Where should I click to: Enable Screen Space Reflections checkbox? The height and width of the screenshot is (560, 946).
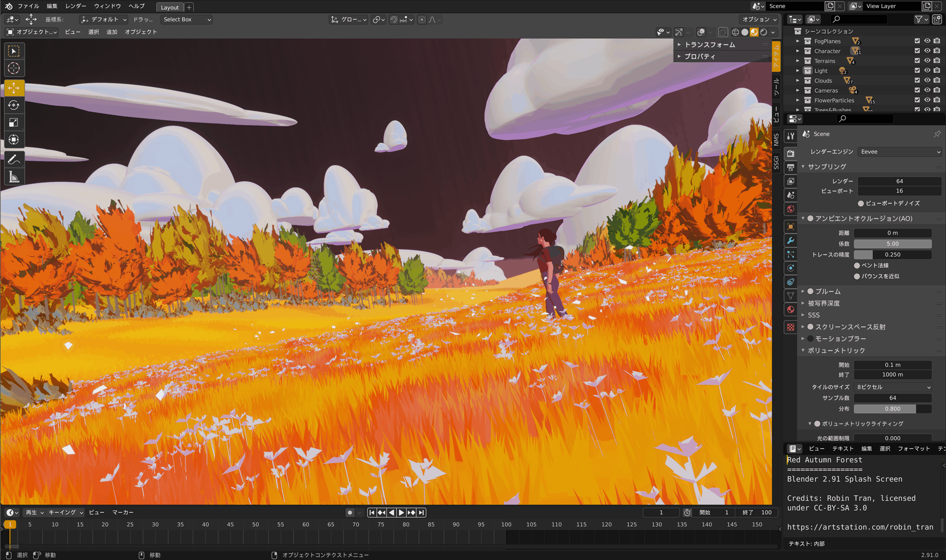[x=811, y=327]
